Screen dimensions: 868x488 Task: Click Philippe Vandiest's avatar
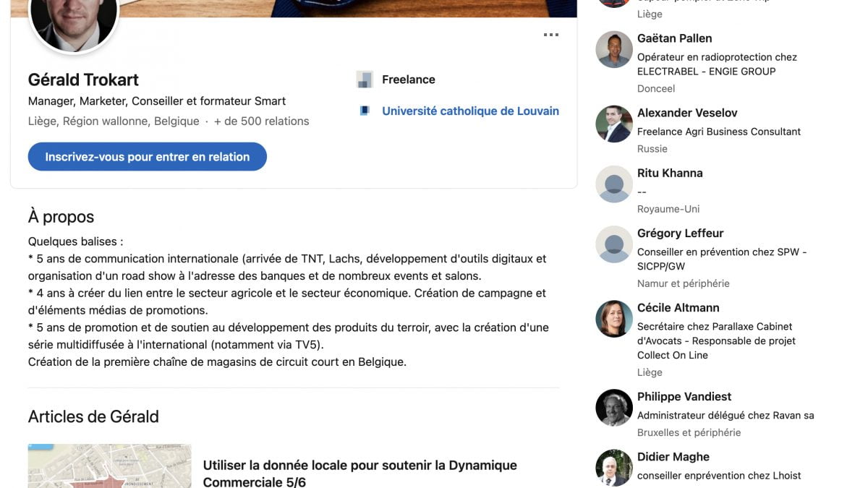point(614,408)
